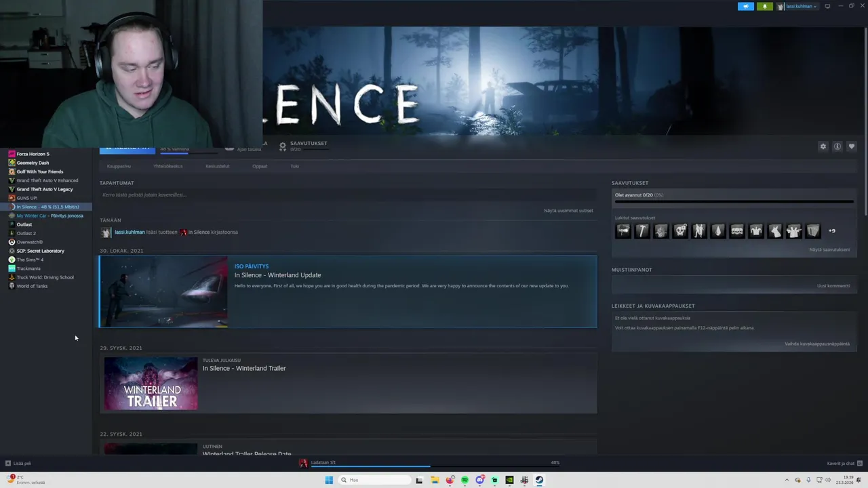Click the Winterland Trailer thumbnail

tap(151, 384)
